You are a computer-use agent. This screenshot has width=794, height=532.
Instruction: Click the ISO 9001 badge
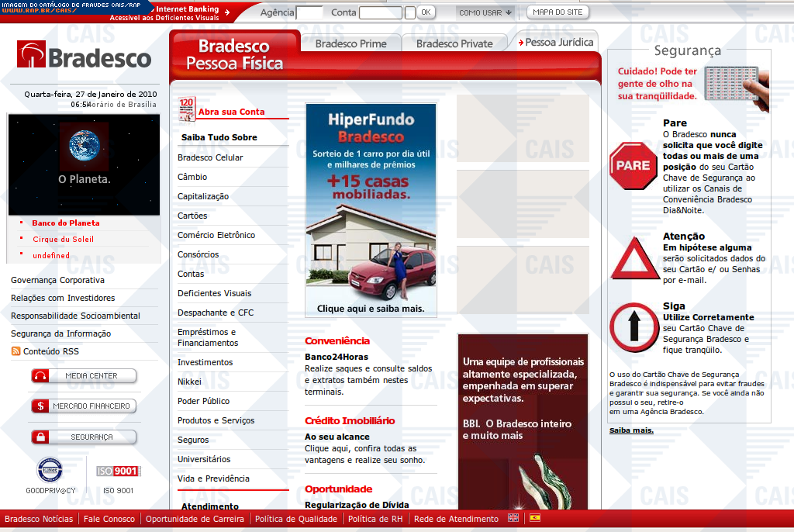pos(118,472)
